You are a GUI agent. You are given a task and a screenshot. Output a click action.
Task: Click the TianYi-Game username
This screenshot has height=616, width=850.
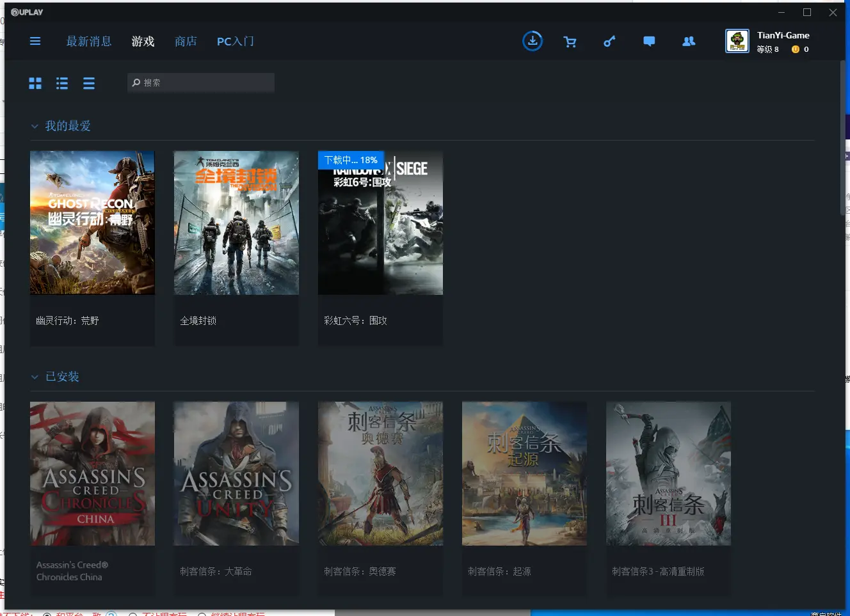click(x=783, y=35)
